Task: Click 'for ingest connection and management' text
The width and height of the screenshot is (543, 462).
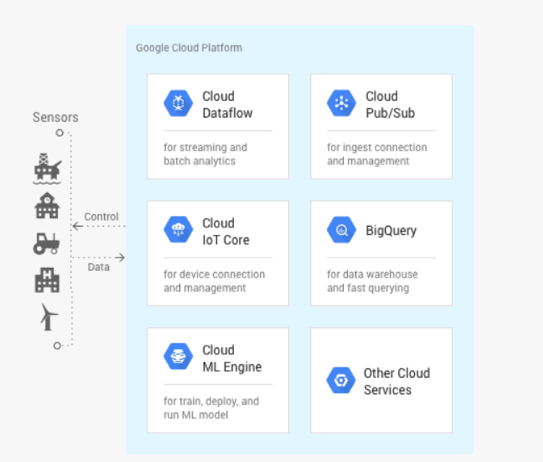Action: pyautogui.click(x=377, y=154)
